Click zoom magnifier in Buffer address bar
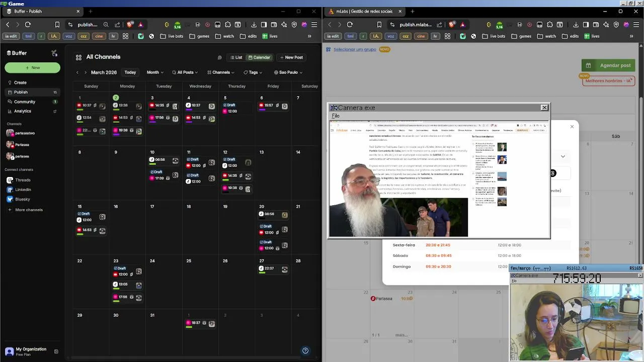644x362 pixels. coord(106,24)
